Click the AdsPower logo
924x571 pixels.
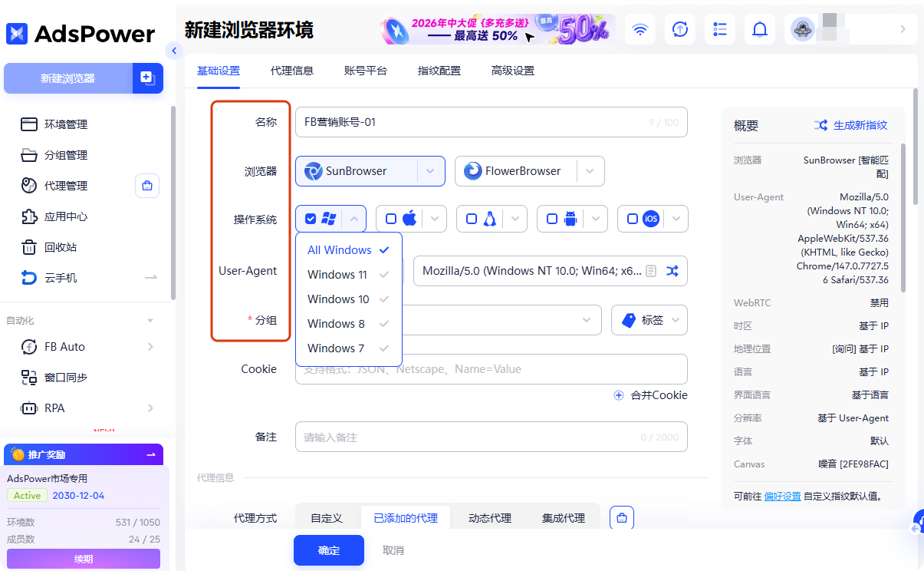tap(81, 33)
